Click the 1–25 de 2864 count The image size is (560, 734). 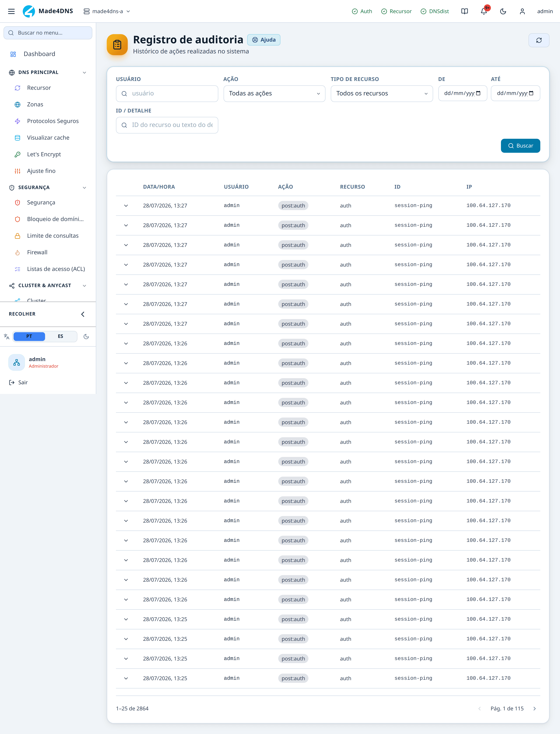pos(132,709)
